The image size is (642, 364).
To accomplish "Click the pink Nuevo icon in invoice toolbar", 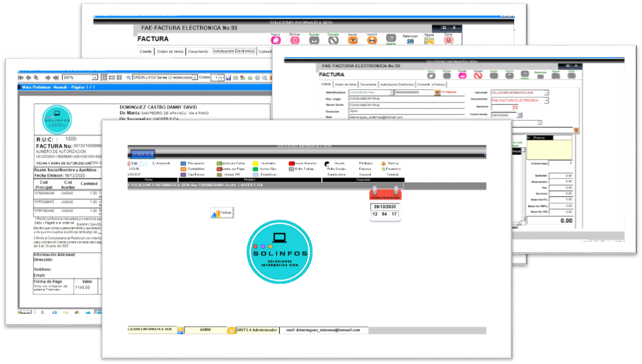I will click(275, 40).
